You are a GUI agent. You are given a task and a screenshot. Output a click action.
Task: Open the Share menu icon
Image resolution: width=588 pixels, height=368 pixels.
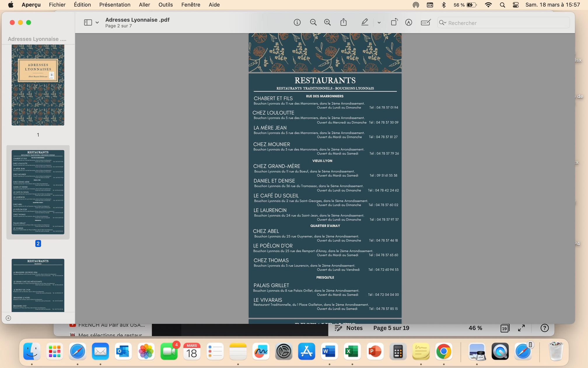[x=344, y=22]
